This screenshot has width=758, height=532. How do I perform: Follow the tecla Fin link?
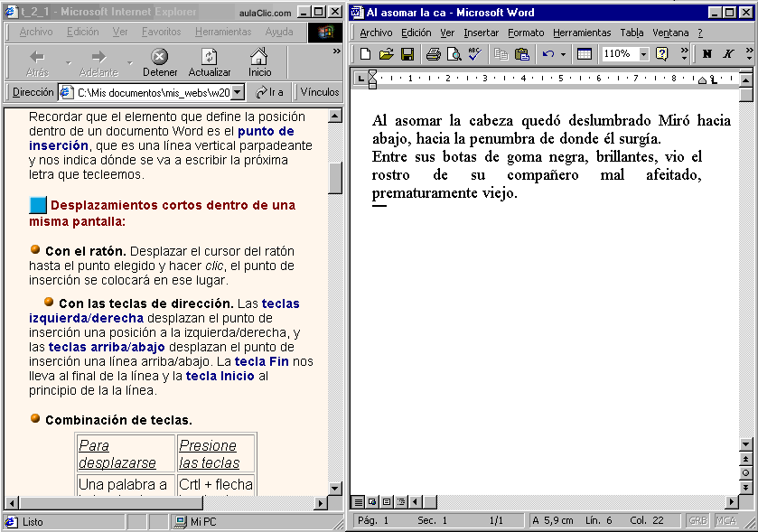(x=261, y=361)
